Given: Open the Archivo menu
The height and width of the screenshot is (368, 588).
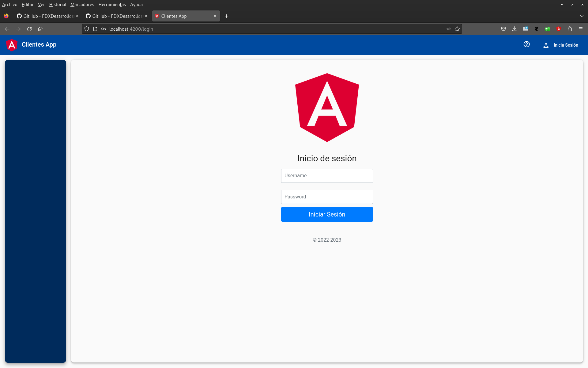Looking at the screenshot, I should [x=10, y=5].
